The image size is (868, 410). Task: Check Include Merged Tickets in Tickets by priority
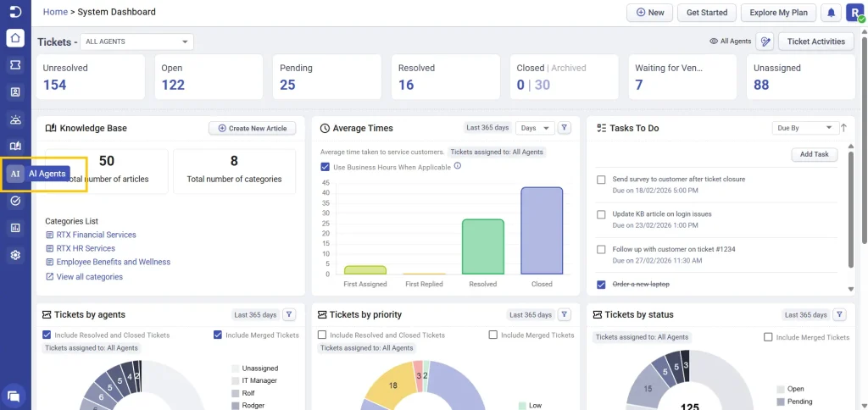[x=493, y=335]
